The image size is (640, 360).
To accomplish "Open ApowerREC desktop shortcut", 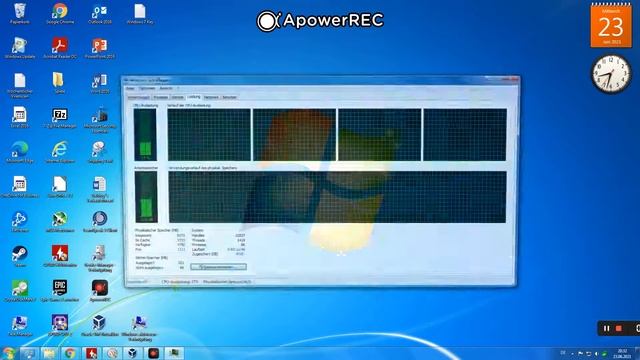I will pyautogui.click(x=100, y=291).
